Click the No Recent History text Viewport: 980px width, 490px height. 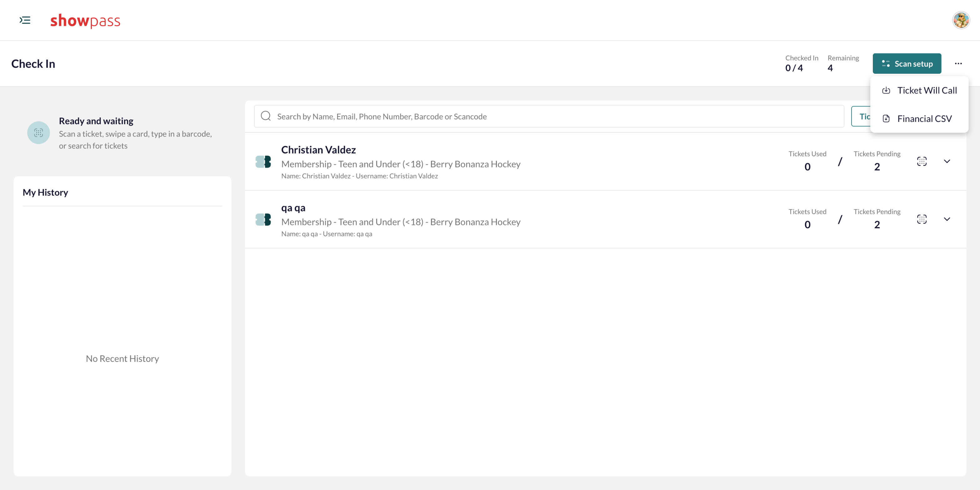122,359
